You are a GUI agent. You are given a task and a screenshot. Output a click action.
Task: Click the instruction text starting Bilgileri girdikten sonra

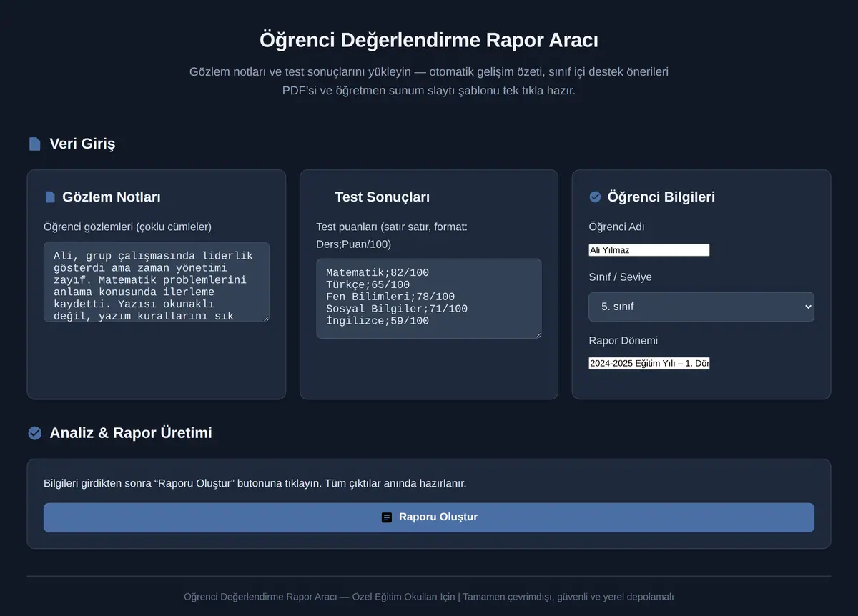click(255, 484)
